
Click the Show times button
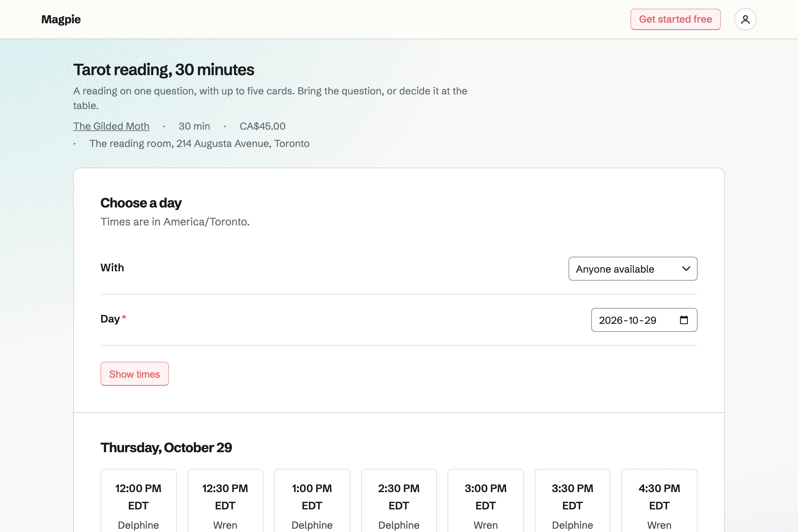click(134, 374)
